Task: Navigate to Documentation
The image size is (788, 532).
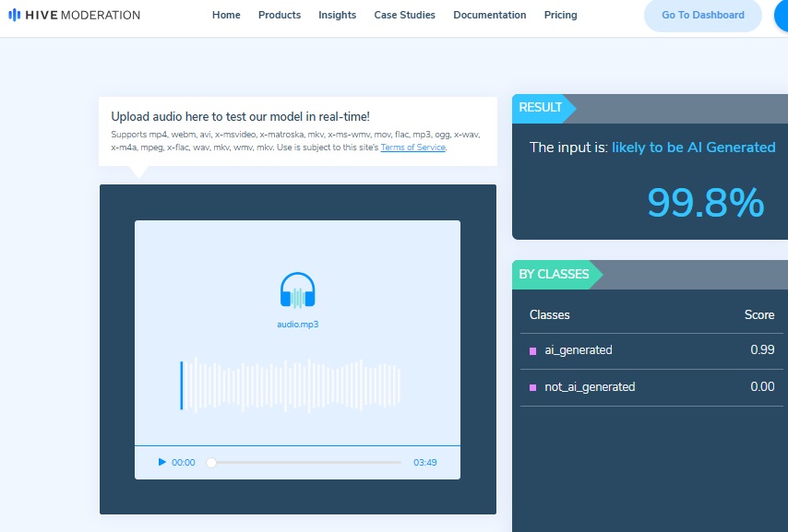Action: 489,15
